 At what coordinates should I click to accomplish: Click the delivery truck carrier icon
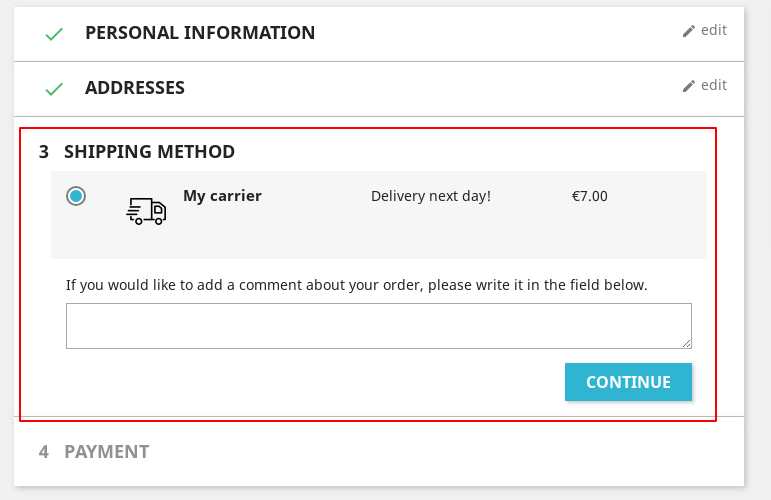pyautogui.click(x=146, y=210)
